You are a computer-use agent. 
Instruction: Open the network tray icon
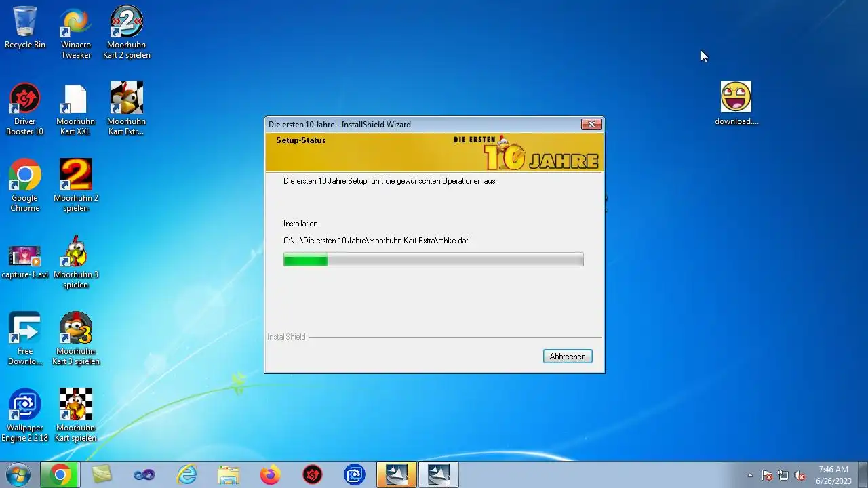point(783,475)
